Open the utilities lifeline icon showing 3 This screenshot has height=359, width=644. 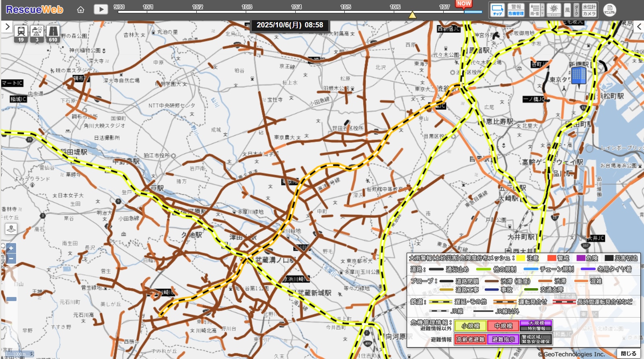(37, 34)
